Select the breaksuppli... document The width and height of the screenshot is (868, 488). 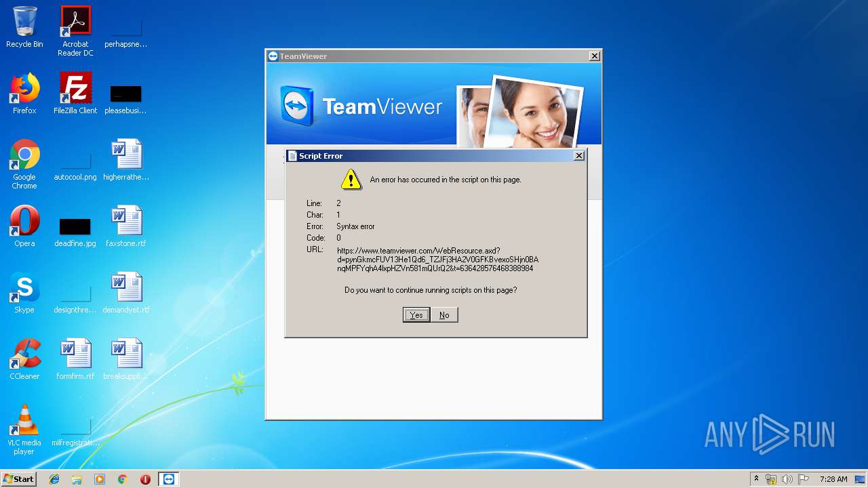[126, 359]
